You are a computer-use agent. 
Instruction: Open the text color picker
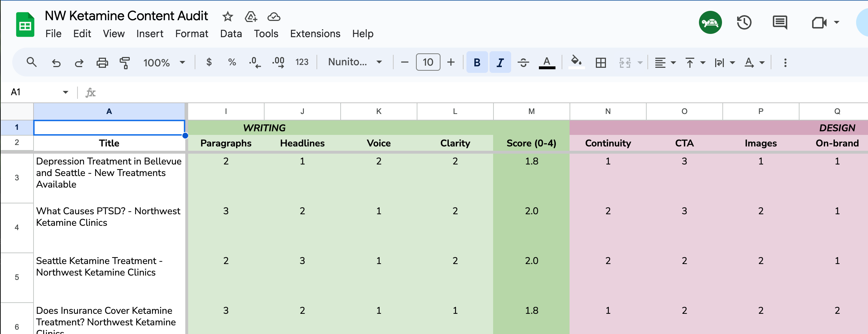547,63
